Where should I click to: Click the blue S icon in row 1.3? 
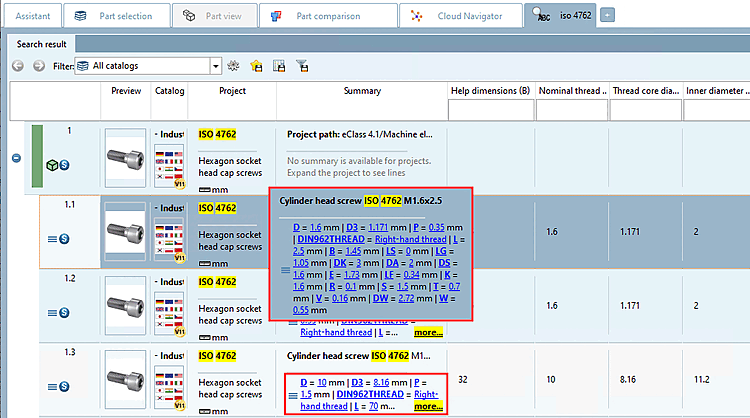click(x=64, y=387)
